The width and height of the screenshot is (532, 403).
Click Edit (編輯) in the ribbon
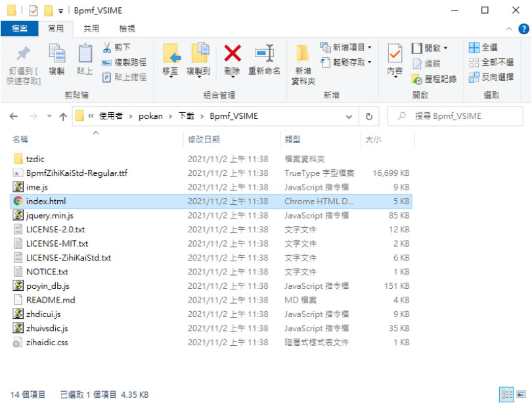tap(426, 64)
